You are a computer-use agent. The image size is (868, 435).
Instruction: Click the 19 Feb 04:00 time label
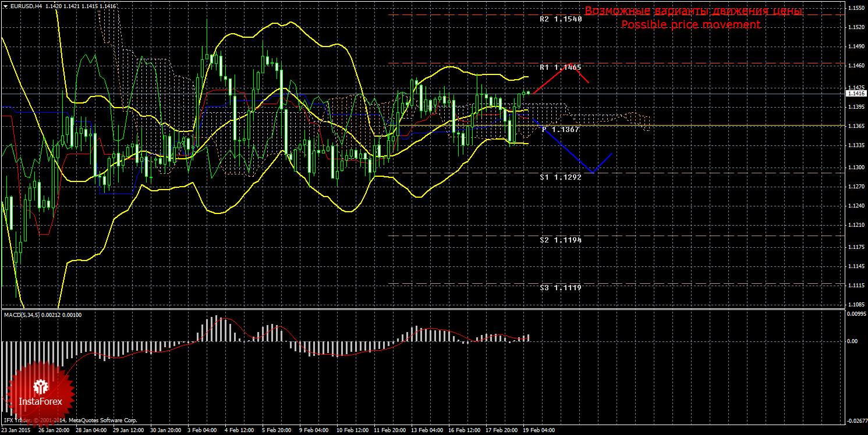point(538,430)
